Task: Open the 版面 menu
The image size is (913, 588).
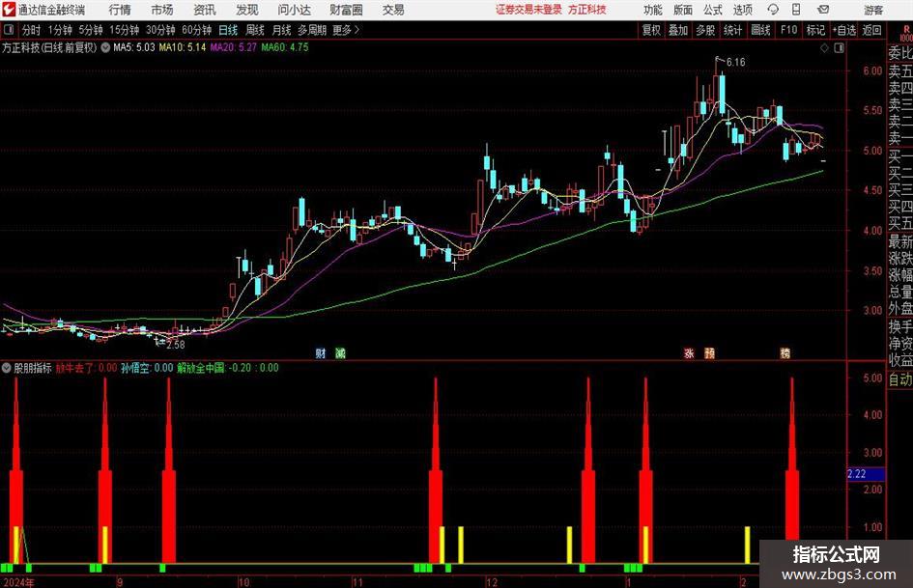Action: click(682, 10)
